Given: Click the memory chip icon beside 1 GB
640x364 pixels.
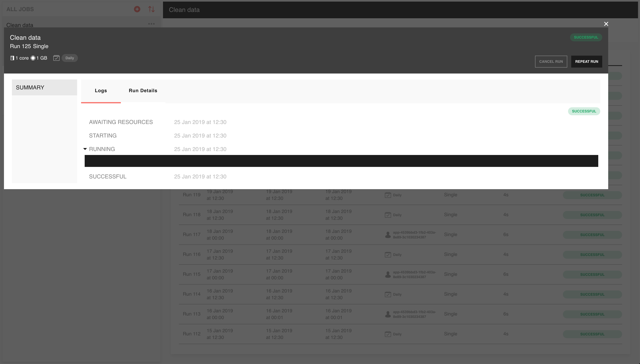Looking at the screenshot, I should 33,58.
